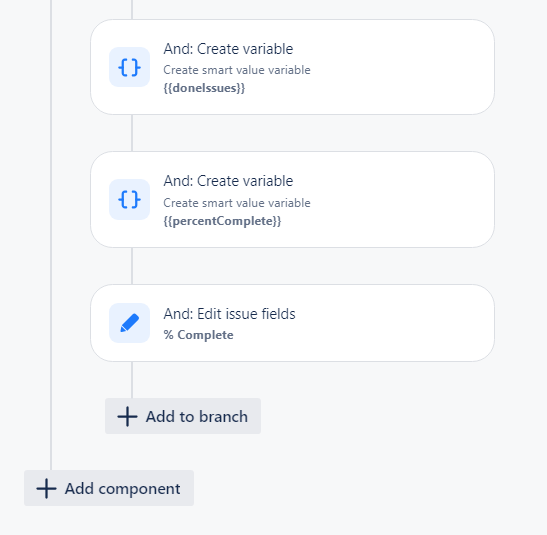Click 'Create smart value variable' subtitle in doneIssues card
Viewport: 547px width, 535px height.
pos(237,70)
